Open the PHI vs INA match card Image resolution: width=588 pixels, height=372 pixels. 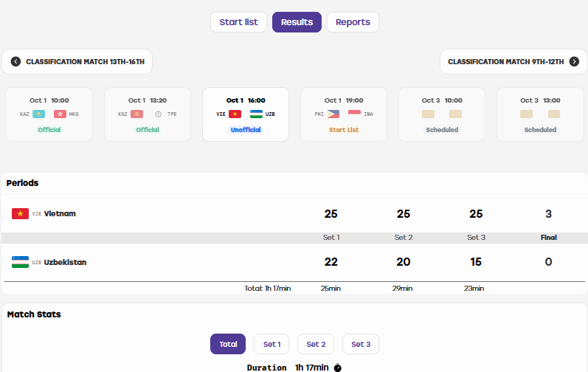pyautogui.click(x=344, y=114)
